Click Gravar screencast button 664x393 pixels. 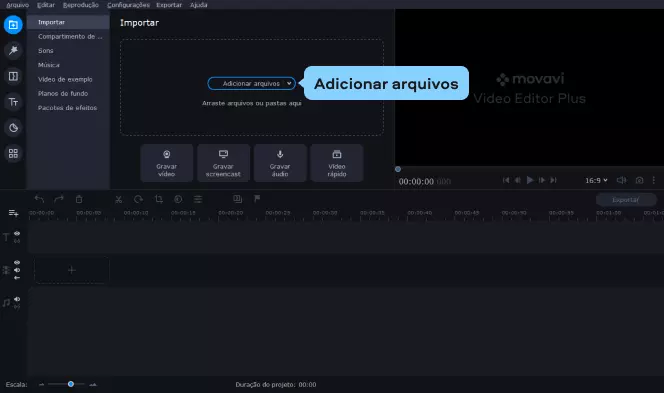[223, 163]
